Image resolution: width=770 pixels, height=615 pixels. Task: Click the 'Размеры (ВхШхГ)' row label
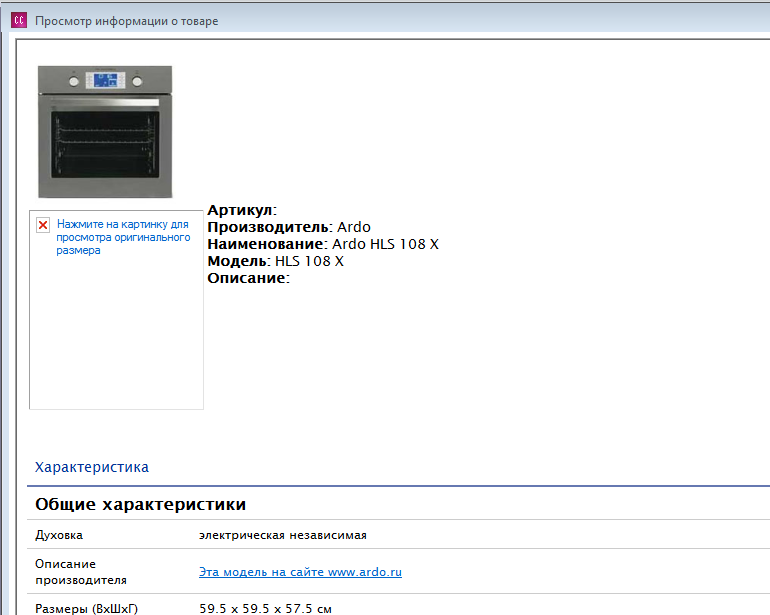(86, 609)
